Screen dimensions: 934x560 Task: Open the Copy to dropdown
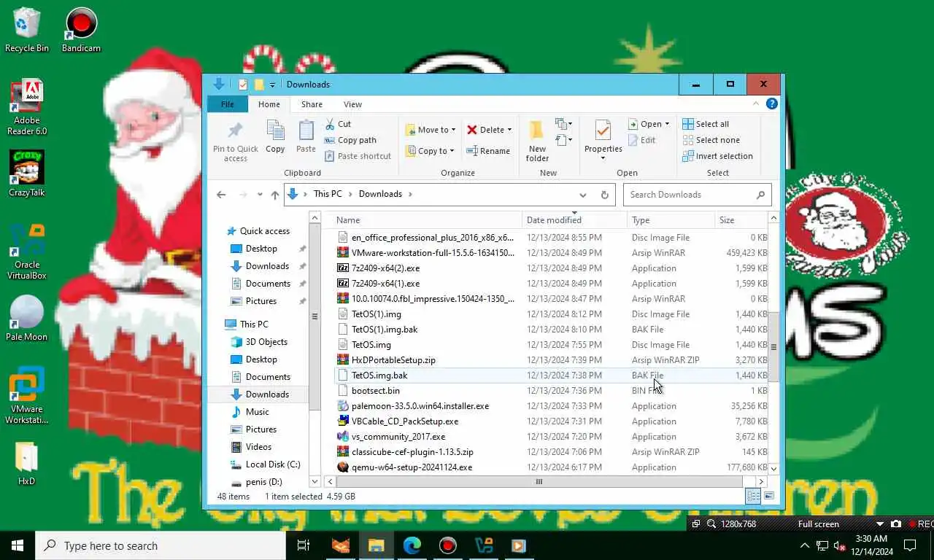pyautogui.click(x=431, y=151)
